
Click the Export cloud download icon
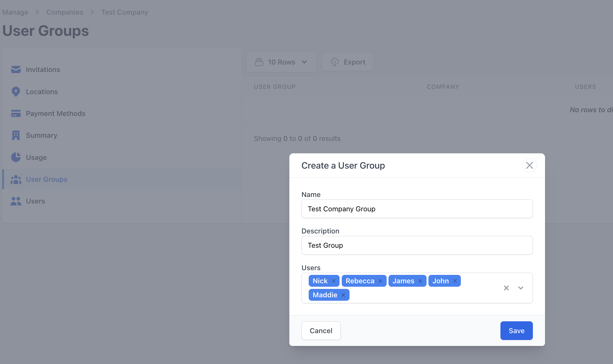pos(335,62)
